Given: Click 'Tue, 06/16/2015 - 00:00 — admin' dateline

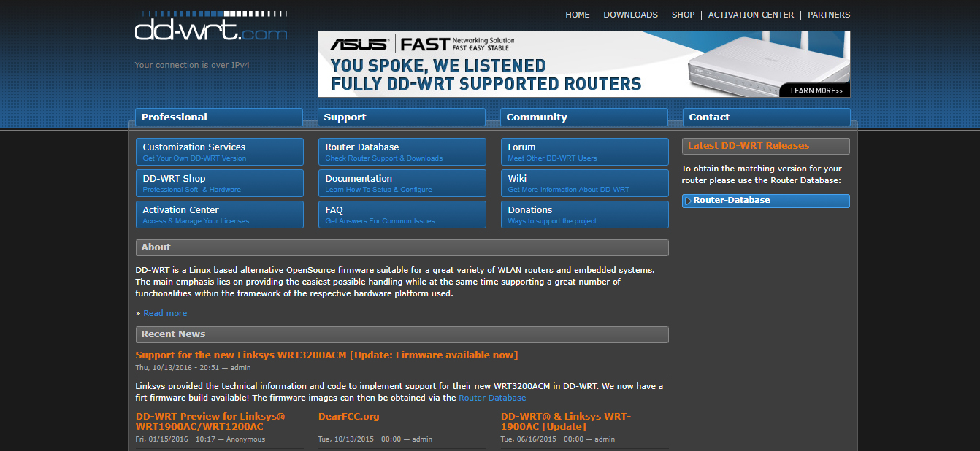Looking at the screenshot, I should point(558,439).
